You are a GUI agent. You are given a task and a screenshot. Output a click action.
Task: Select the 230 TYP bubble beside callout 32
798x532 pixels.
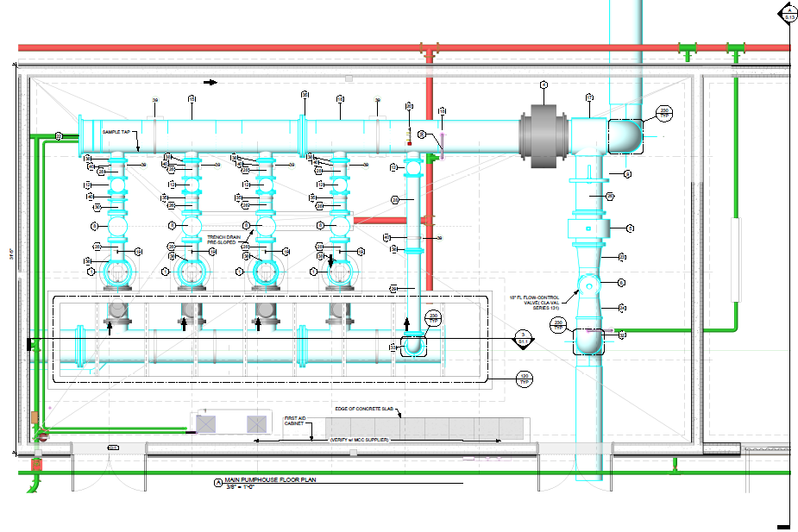(558, 325)
